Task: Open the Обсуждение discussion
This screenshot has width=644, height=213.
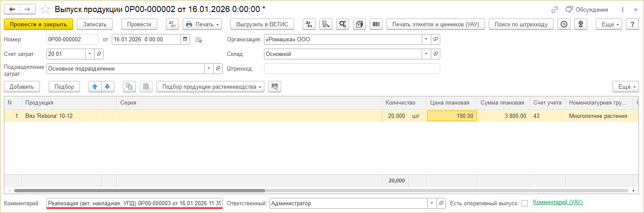Action: click(x=587, y=9)
